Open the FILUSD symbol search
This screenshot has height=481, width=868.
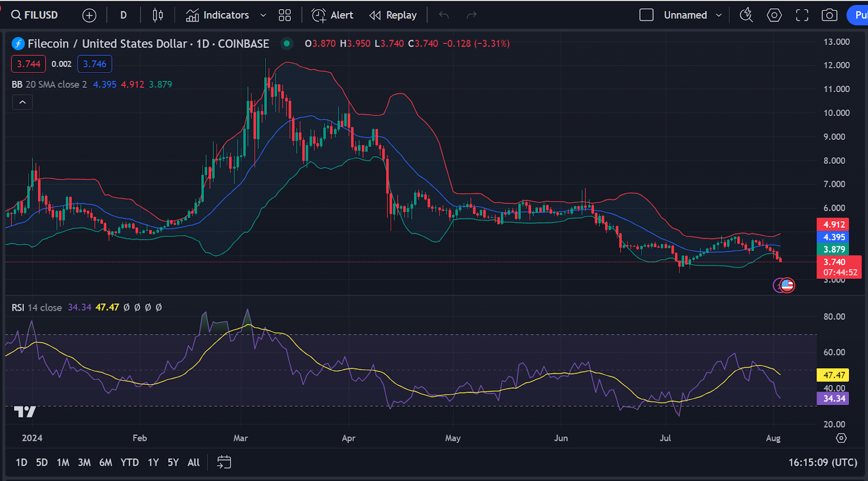(35, 15)
